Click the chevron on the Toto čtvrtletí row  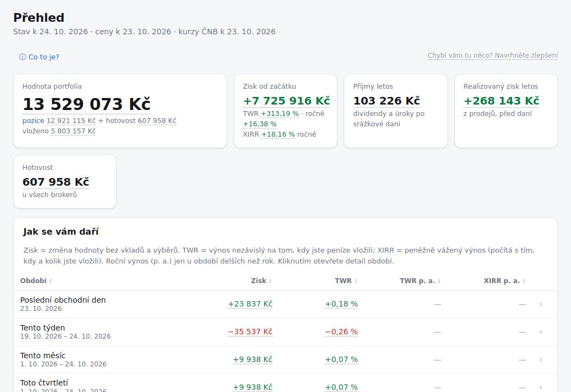[x=541, y=387]
